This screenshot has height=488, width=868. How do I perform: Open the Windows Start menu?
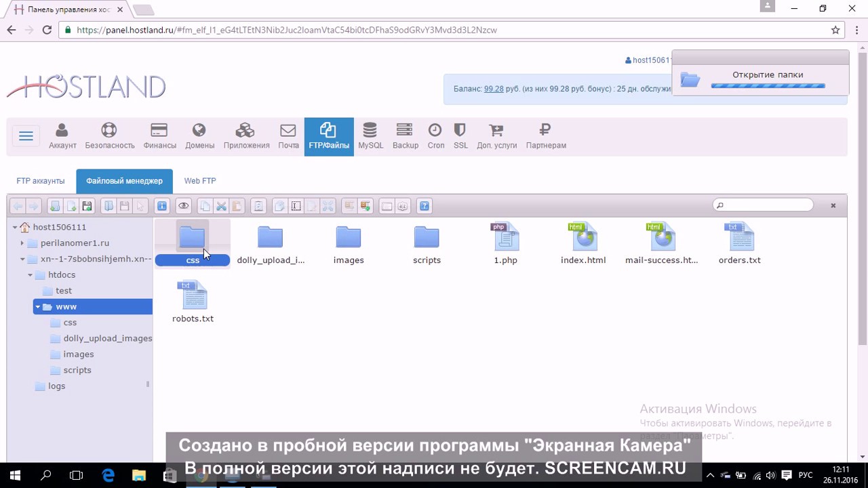point(15,475)
